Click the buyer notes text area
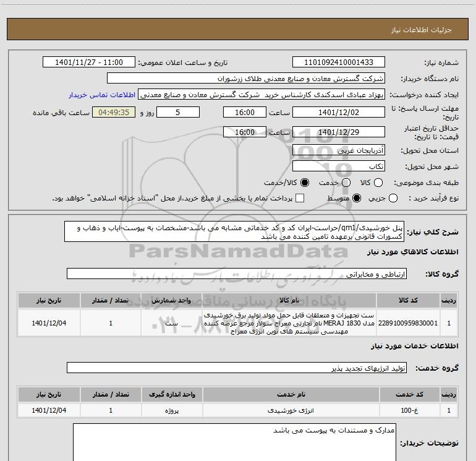476x461 pixels. pyautogui.click(x=234, y=442)
